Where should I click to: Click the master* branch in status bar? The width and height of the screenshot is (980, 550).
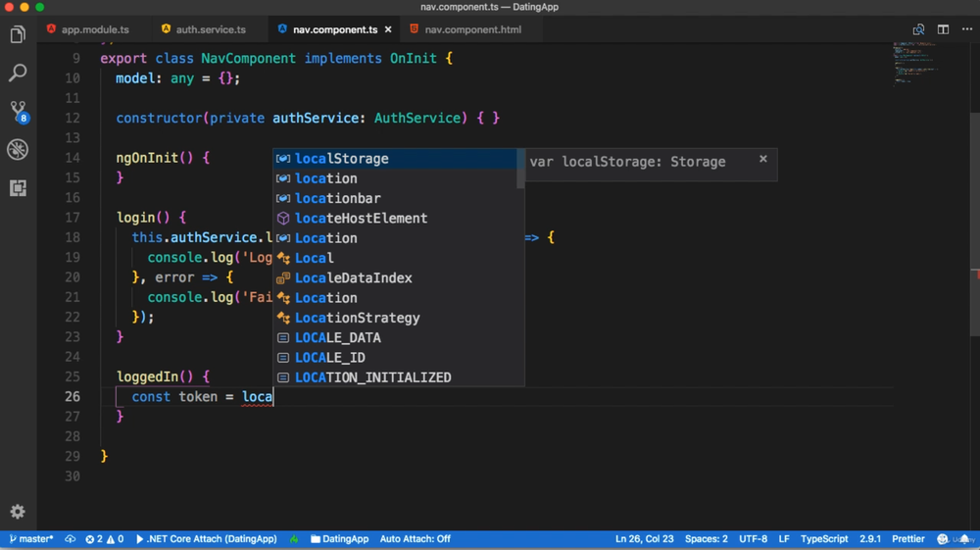pyautogui.click(x=31, y=539)
